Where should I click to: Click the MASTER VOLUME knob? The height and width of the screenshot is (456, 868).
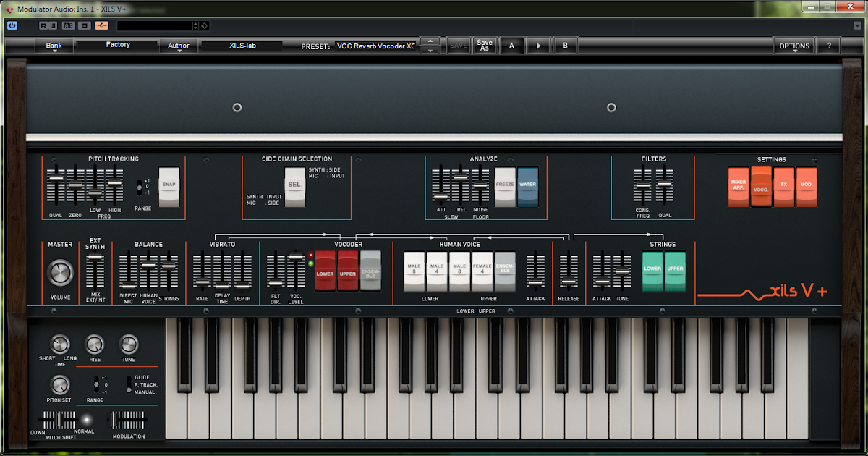(60, 273)
